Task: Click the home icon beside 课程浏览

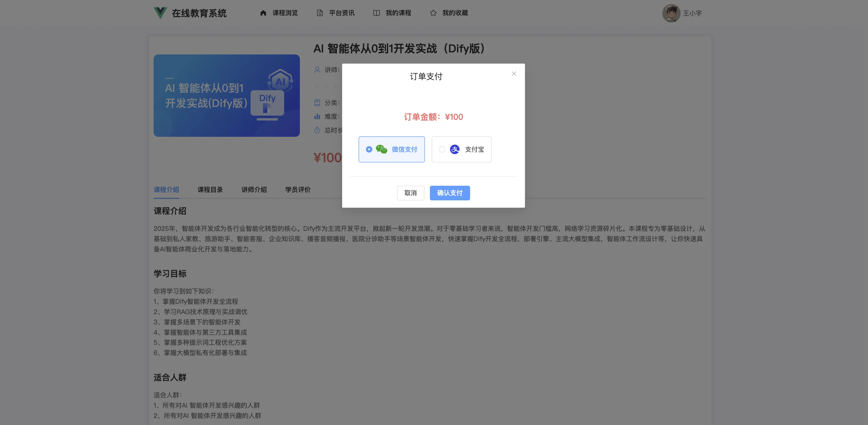Action: coord(263,13)
